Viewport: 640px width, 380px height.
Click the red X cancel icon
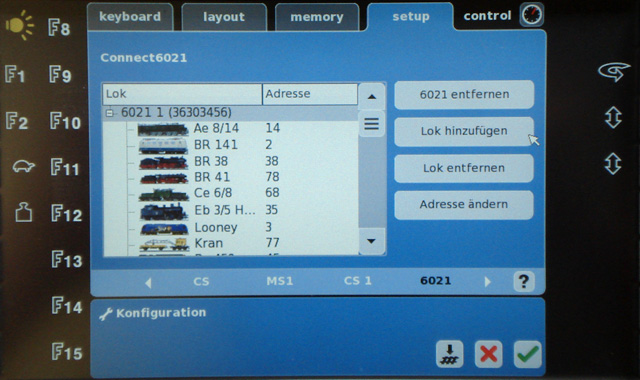pos(489,354)
